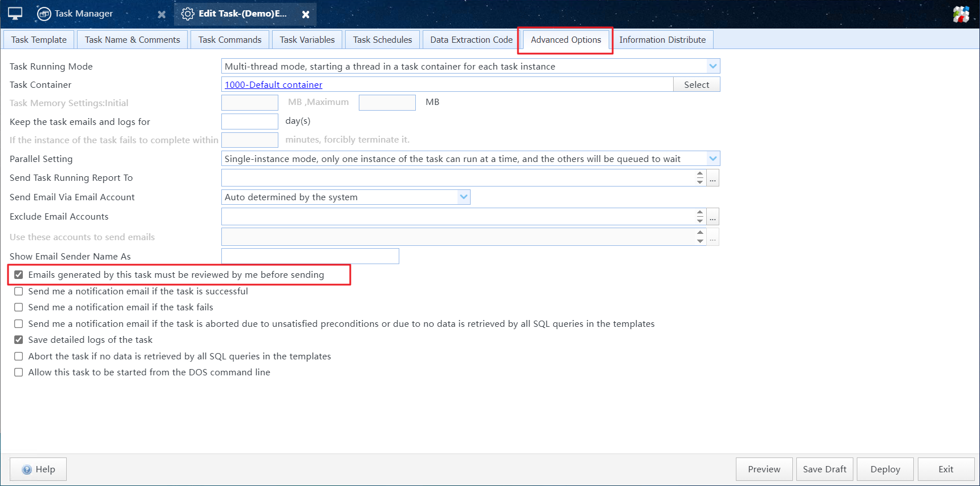Toggle Save detailed logs of the task
This screenshot has height=486, width=980.
19,340
